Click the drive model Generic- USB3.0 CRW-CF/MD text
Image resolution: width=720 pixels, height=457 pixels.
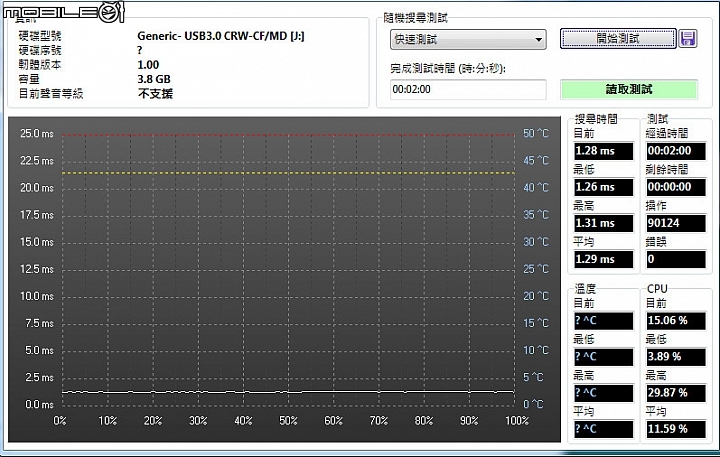[x=221, y=36]
